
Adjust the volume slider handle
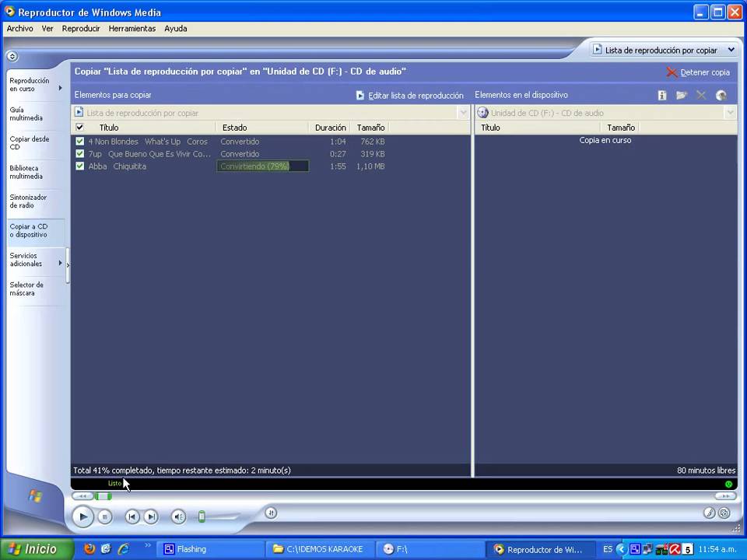click(x=202, y=516)
